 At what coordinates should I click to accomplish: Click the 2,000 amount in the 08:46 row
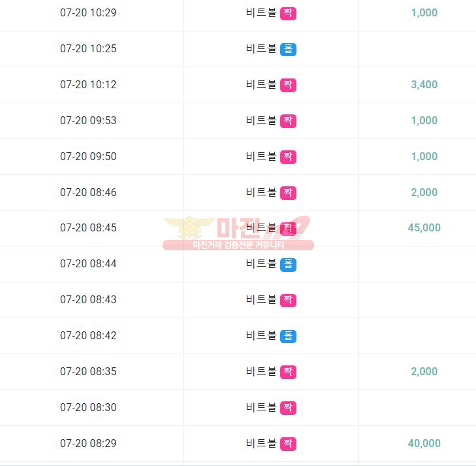click(424, 192)
